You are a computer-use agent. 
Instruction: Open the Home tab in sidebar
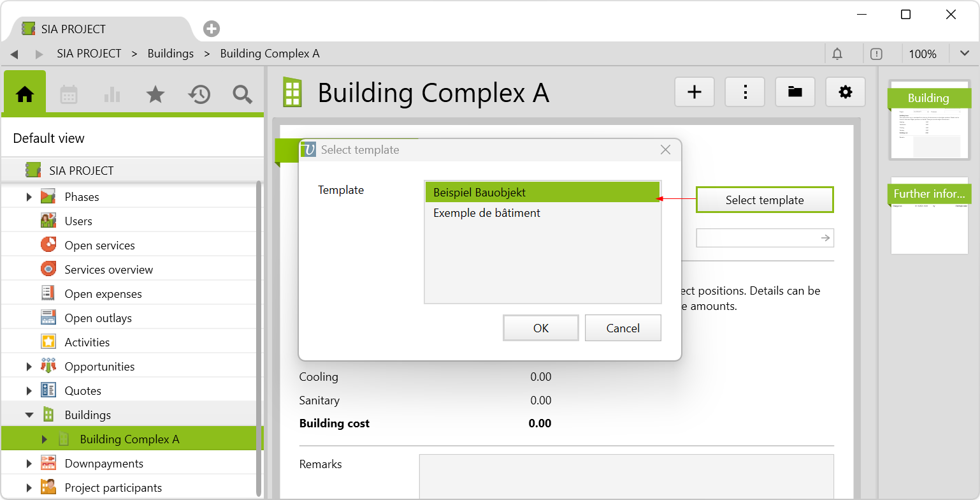point(25,94)
